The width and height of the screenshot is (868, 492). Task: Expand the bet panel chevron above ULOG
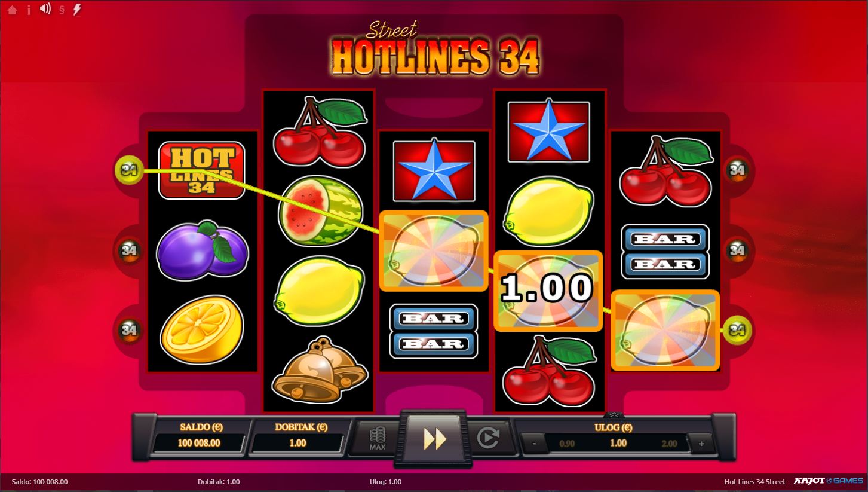coord(614,415)
